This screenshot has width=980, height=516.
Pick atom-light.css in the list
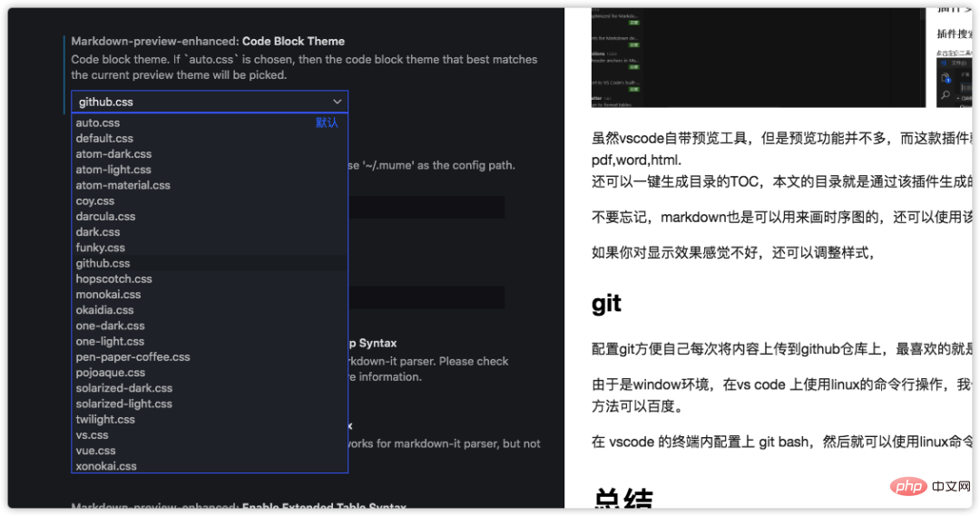(113, 170)
